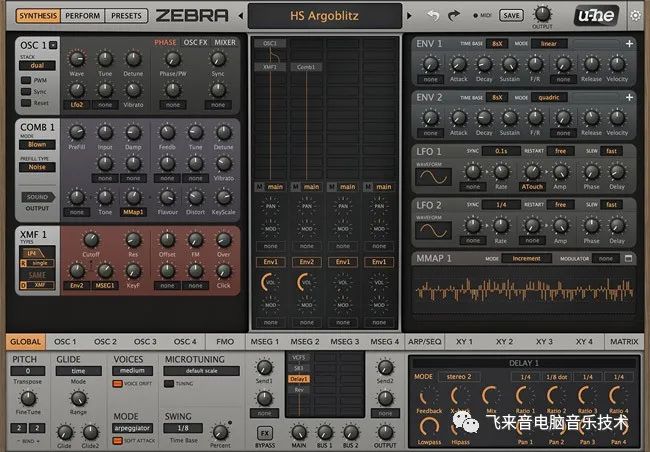This screenshot has height=452, width=650.
Task: Toggle the OSC 1 Reset switch
Action: [x=26, y=102]
